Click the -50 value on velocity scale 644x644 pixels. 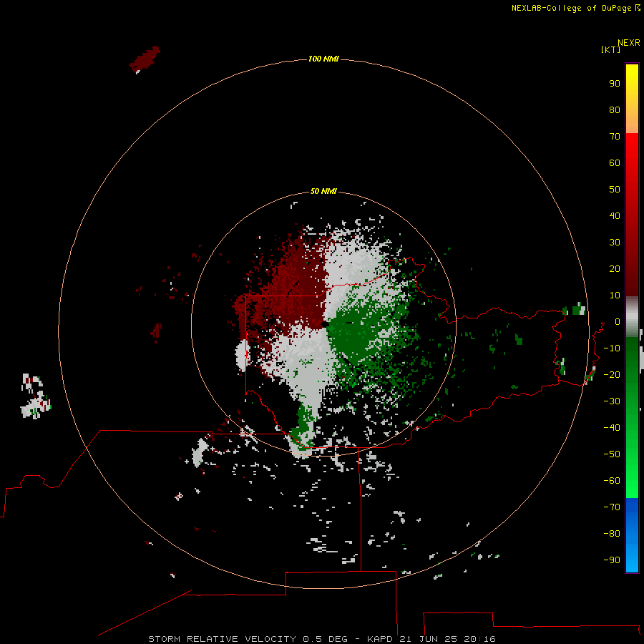pos(612,454)
